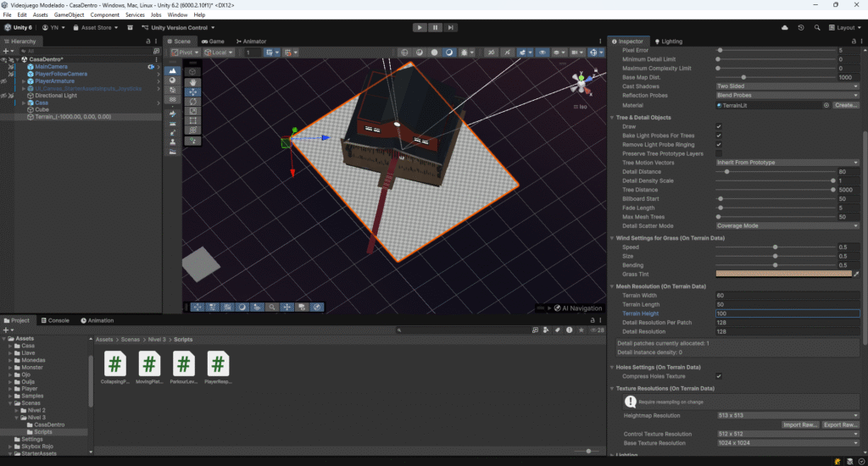Click the search magnifier in top toolbar
Screen dimensions: 868x466
(817, 27)
